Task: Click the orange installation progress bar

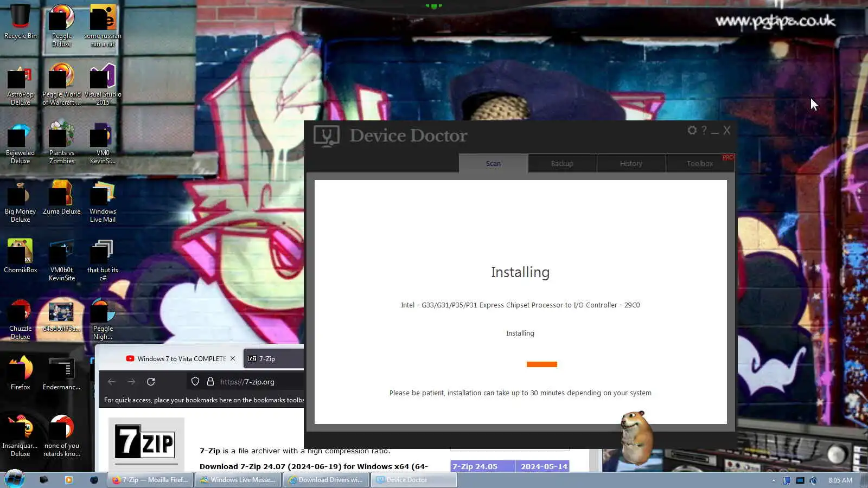Action: pyautogui.click(x=541, y=364)
